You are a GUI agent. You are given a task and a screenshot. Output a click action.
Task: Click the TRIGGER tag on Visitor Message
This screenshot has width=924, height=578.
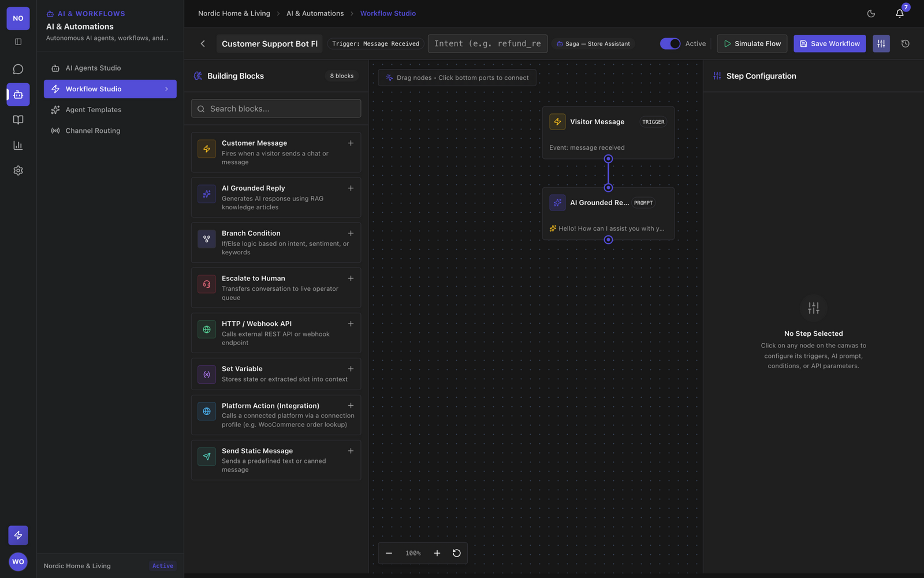653,122
